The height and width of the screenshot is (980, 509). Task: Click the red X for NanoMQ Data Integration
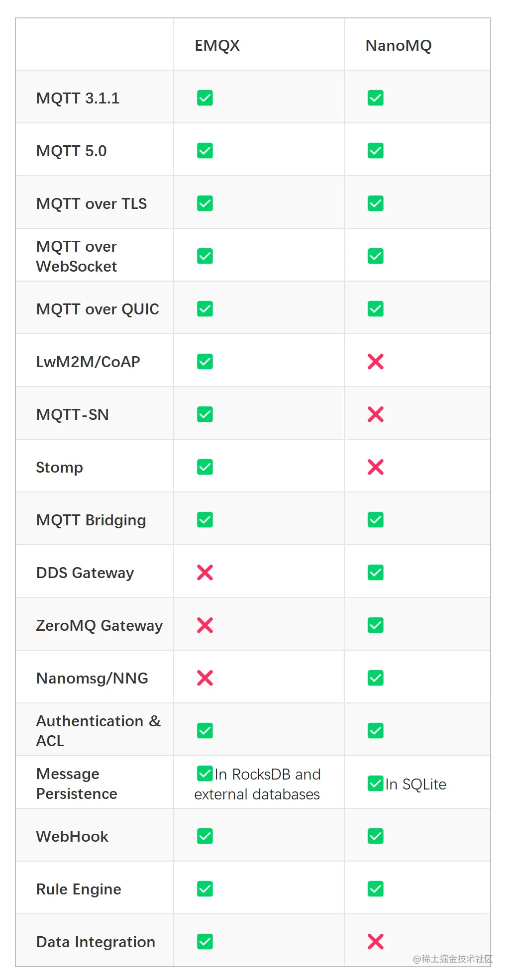pos(376,942)
